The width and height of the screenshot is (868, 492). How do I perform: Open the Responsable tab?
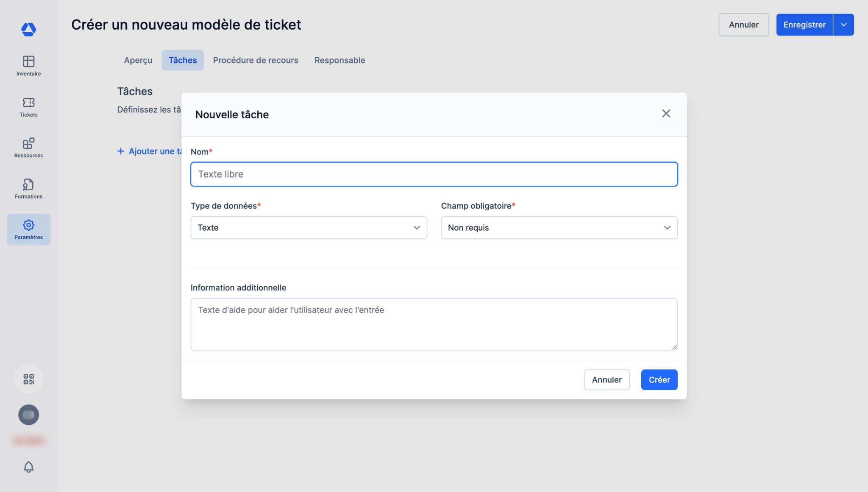pos(339,60)
